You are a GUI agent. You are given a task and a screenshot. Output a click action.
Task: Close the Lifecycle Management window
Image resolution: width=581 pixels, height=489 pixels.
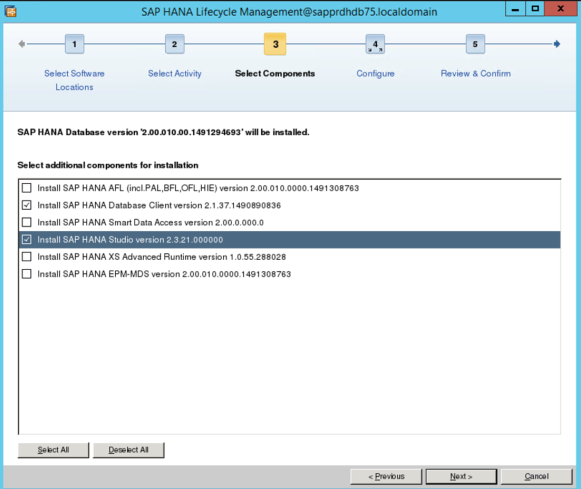tap(561, 9)
